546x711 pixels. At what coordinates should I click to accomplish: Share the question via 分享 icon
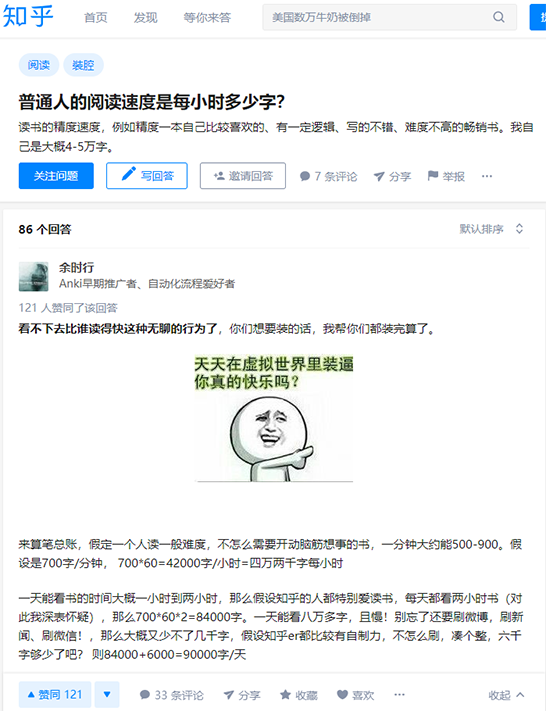[392, 176]
